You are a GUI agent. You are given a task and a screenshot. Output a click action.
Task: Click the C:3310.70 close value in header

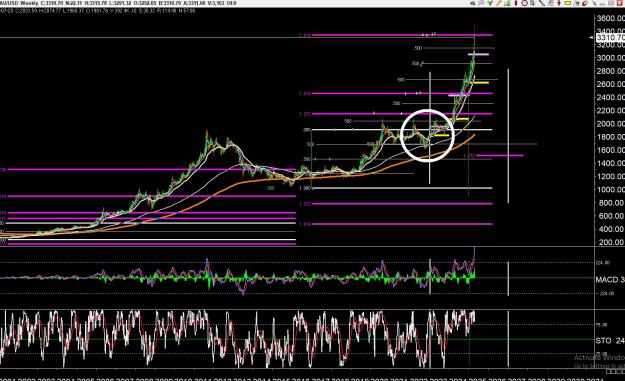tap(52, 3)
